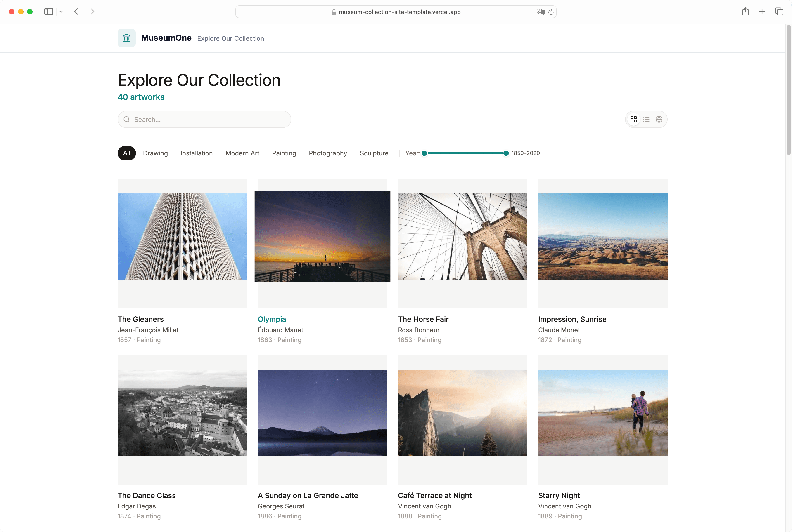Open the globe map view
The image size is (792, 532).
pyautogui.click(x=659, y=119)
